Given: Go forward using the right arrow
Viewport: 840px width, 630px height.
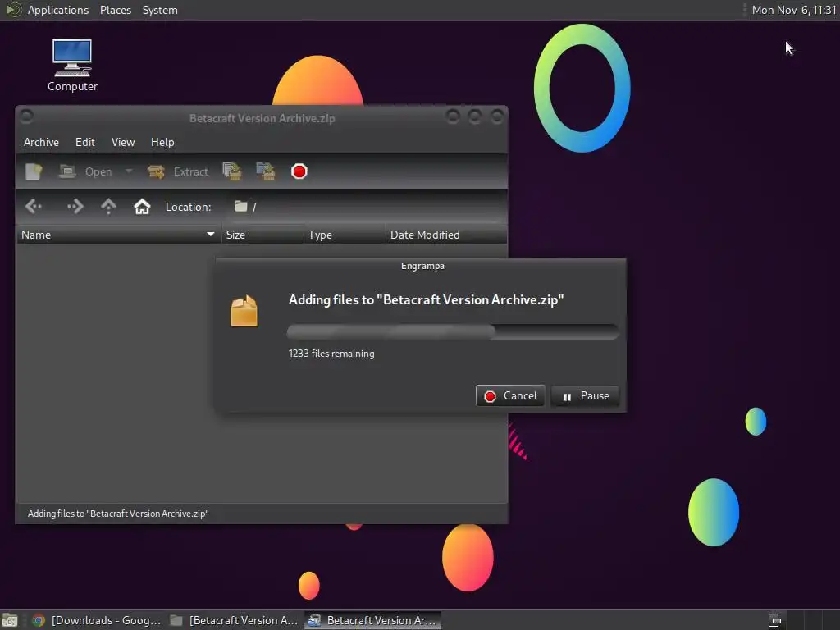Looking at the screenshot, I should tap(75, 206).
